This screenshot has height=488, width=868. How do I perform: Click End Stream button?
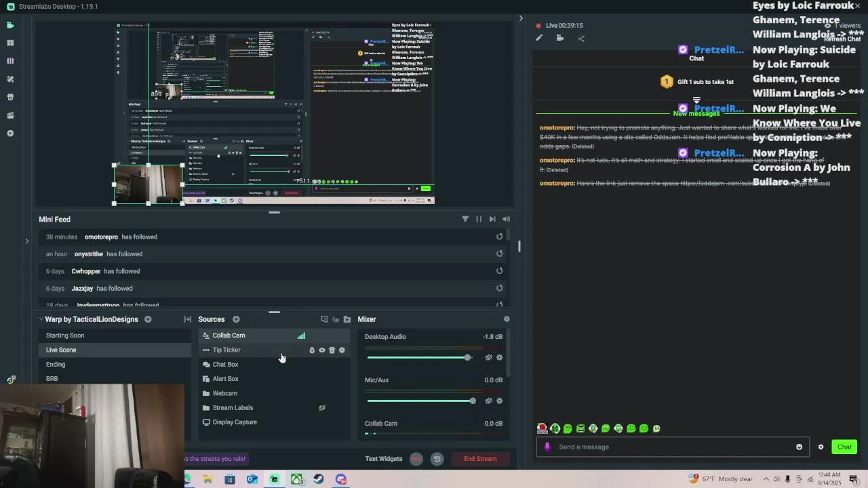point(480,459)
